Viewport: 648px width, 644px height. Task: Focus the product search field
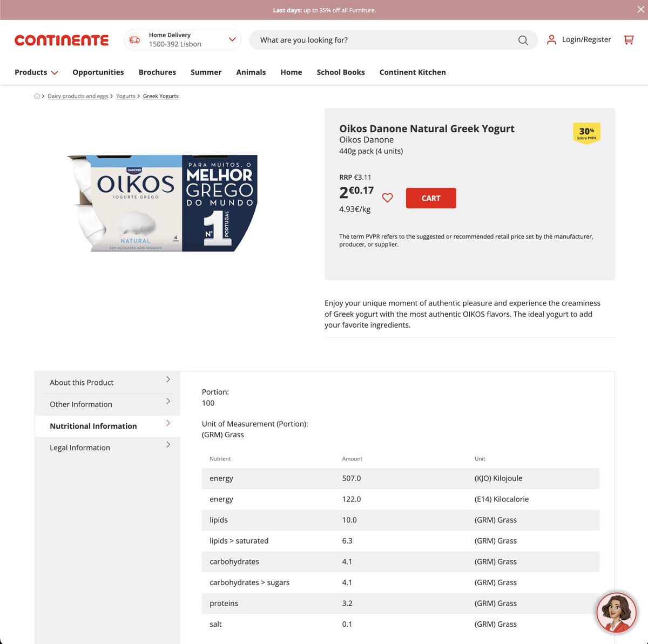click(393, 40)
